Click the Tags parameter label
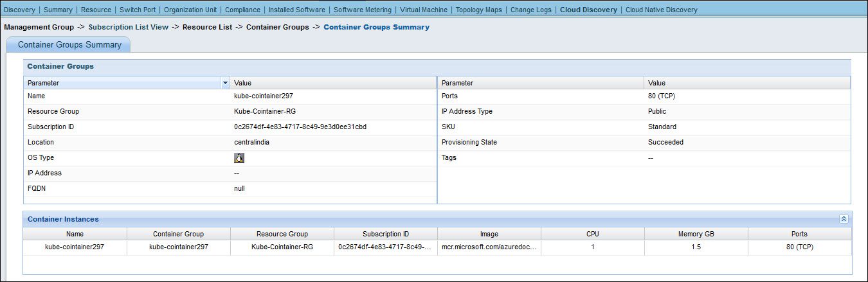Image resolution: width=868 pixels, height=282 pixels. [449, 157]
